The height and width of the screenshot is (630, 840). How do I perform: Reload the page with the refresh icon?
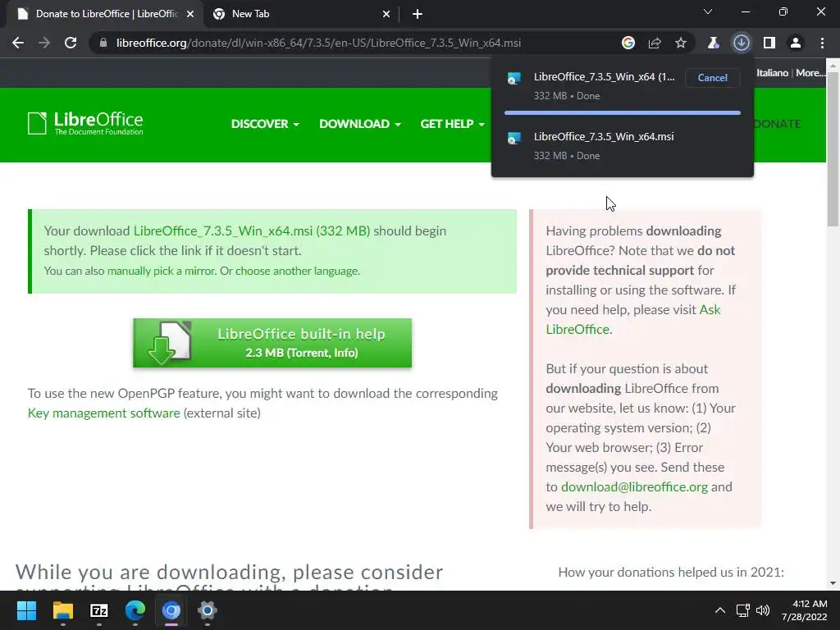71,43
